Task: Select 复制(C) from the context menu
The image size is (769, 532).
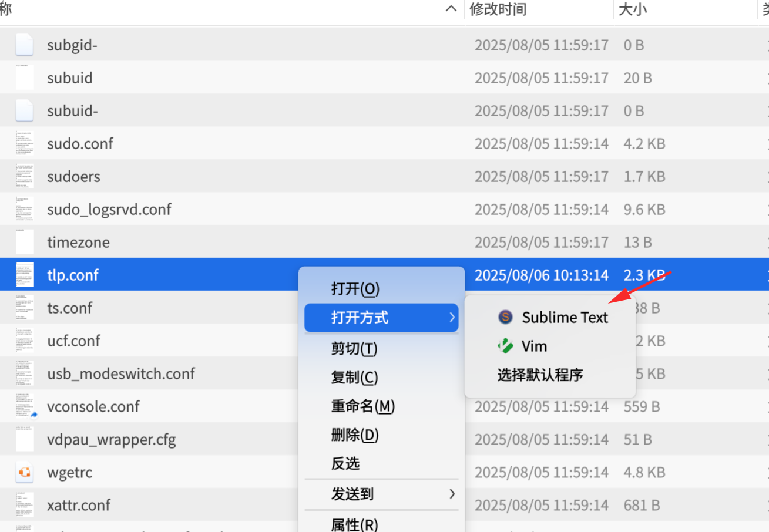Action: click(x=354, y=377)
